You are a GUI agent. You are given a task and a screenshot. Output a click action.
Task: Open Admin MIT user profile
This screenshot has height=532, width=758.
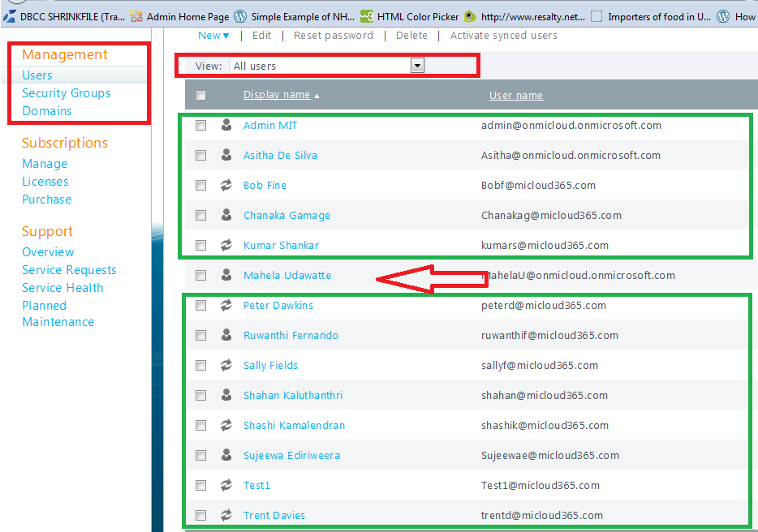[x=270, y=125]
